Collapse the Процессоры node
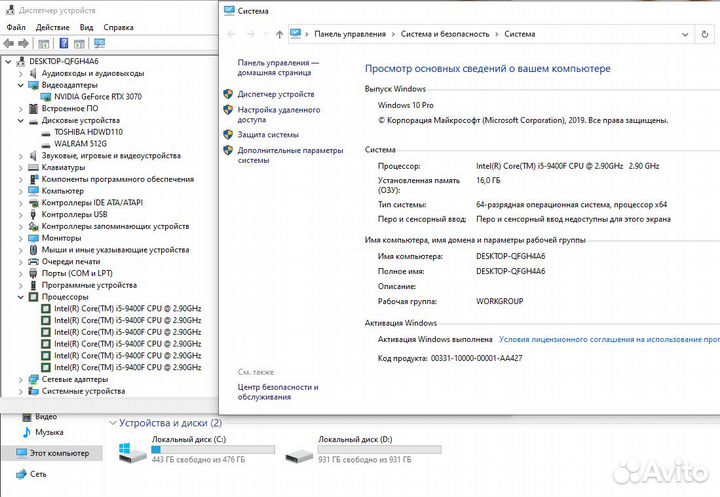720x497 pixels. tap(20, 297)
